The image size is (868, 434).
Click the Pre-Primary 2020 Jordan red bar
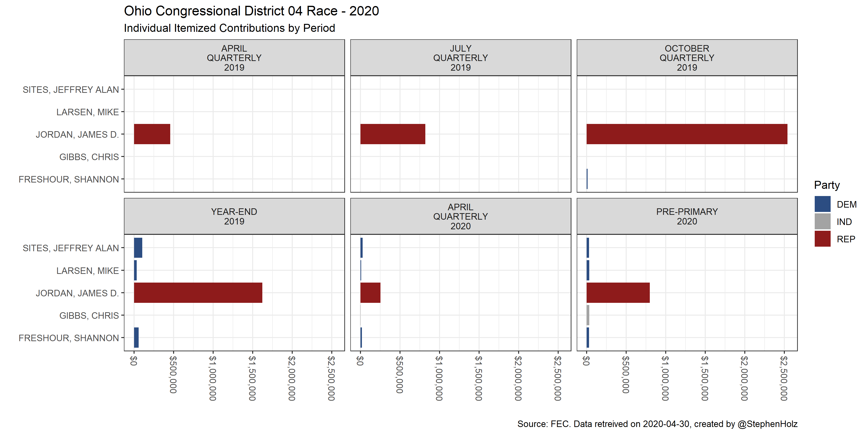coord(618,292)
